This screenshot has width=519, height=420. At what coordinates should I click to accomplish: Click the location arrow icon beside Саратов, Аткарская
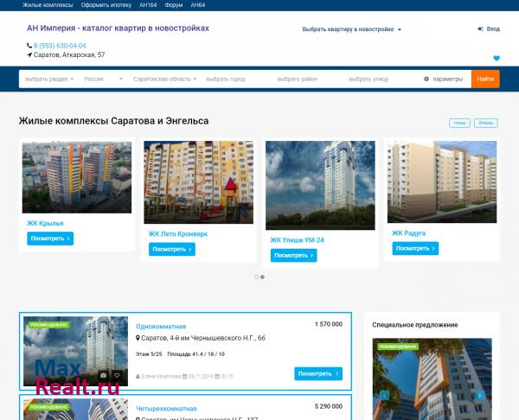coord(29,55)
